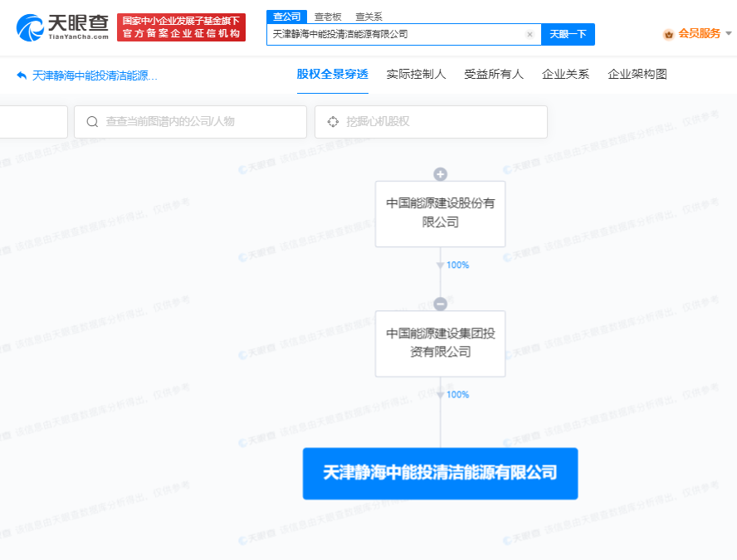The height and width of the screenshot is (560, 737).
Task: Open the 挖掘心机股权 box
Action: pos(431,122)
